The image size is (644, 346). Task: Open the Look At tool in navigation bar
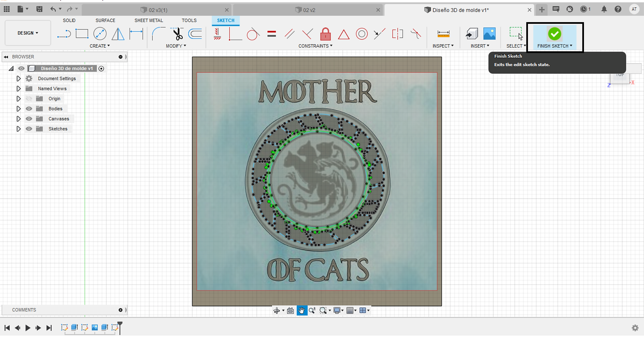click(290, 310)
